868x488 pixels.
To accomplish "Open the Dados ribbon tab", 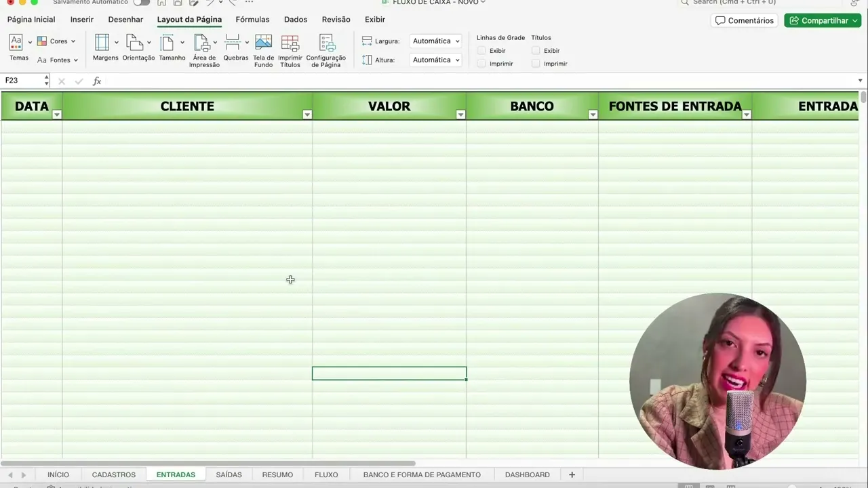I will tap(296, 20).
